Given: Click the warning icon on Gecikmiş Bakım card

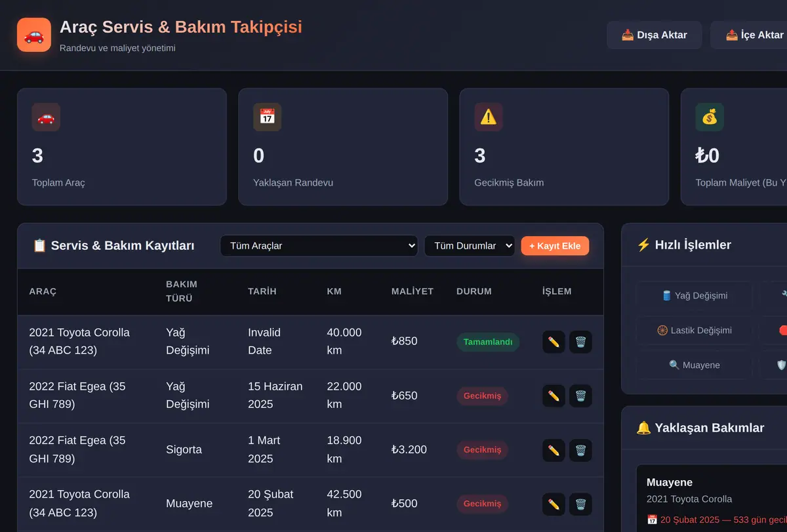Looking at the screenshot, I should (489, 117).
